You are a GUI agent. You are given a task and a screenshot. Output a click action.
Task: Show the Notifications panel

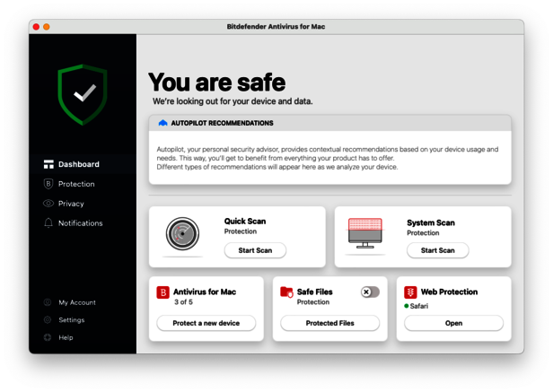pyautogui.click(x=80, y=223)
